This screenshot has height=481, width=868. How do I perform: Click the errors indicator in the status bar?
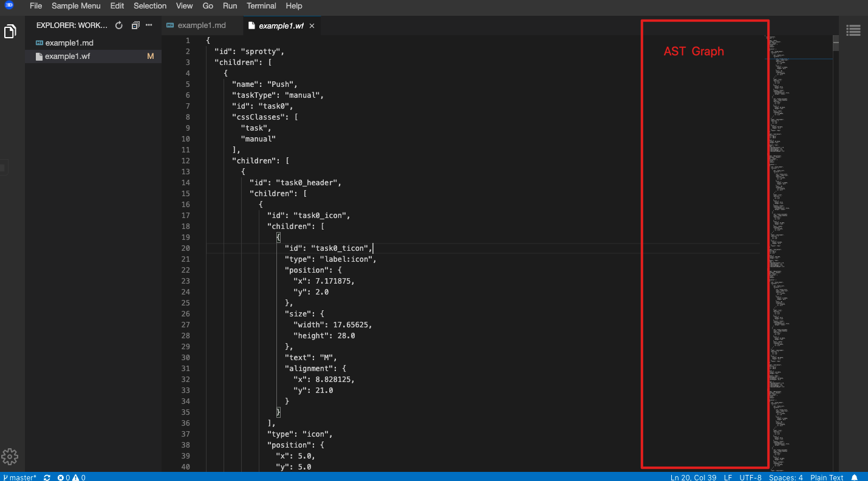pos(64,477)
